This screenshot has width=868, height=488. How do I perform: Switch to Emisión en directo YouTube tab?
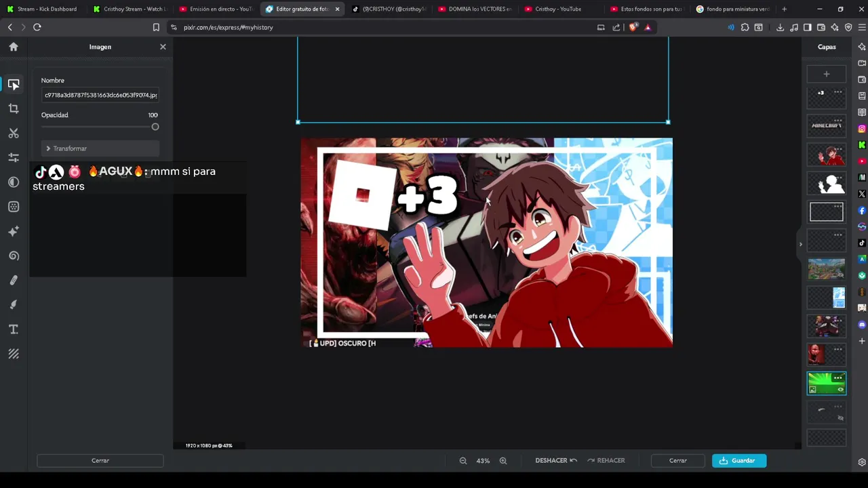pyautogui.click(x=216, y=9)
